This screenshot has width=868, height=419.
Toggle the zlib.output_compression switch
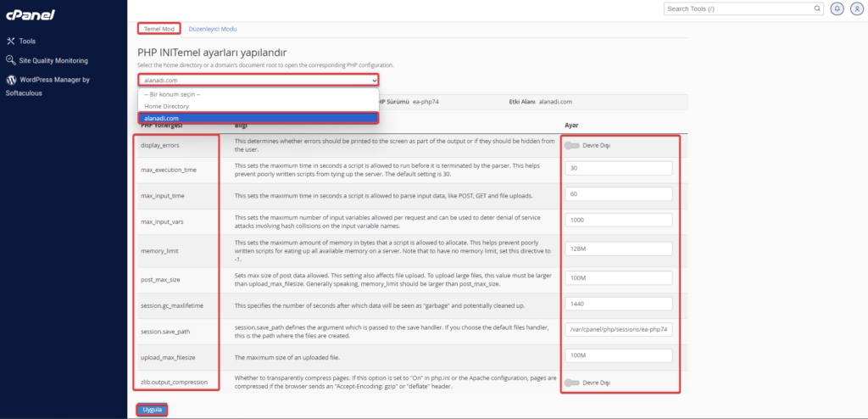tap(572, 382)
